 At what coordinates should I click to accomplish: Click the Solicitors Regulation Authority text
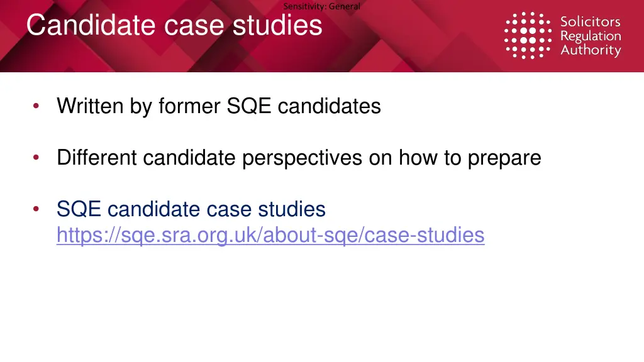[591, 36]
